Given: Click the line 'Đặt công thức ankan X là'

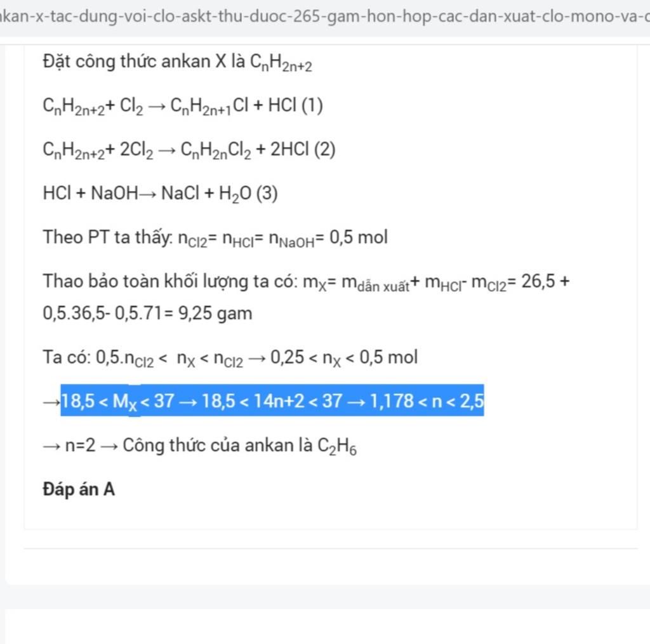Looking at the screenshot, I should [144, 62].
